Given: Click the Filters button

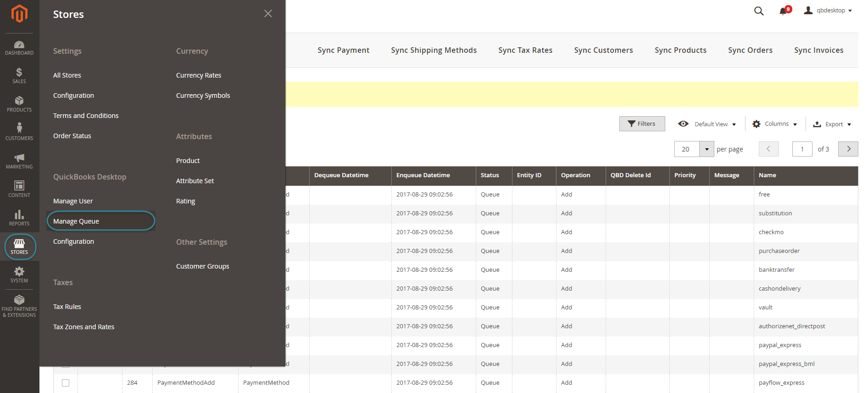Looking at the screenshot, I should (642, 124).
